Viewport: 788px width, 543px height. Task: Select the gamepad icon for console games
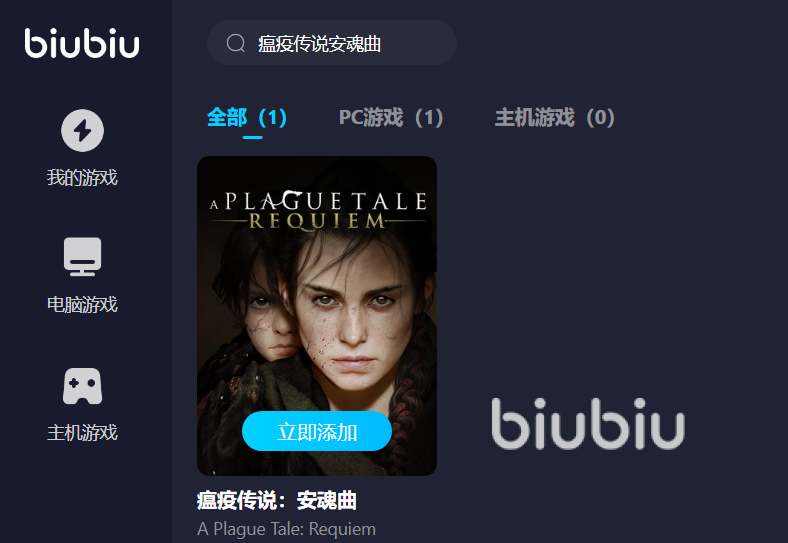point(82,386)
